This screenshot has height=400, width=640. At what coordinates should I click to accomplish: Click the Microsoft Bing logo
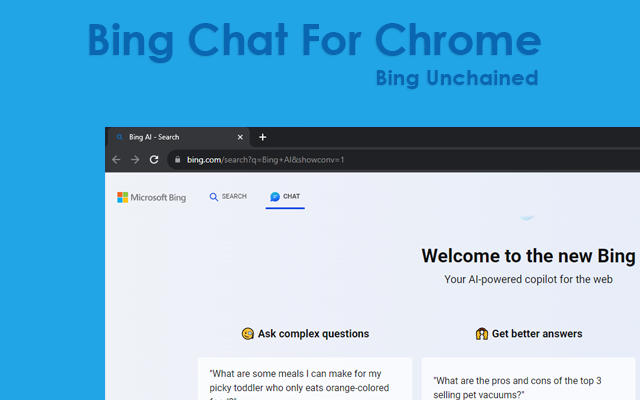coord(151,198)
